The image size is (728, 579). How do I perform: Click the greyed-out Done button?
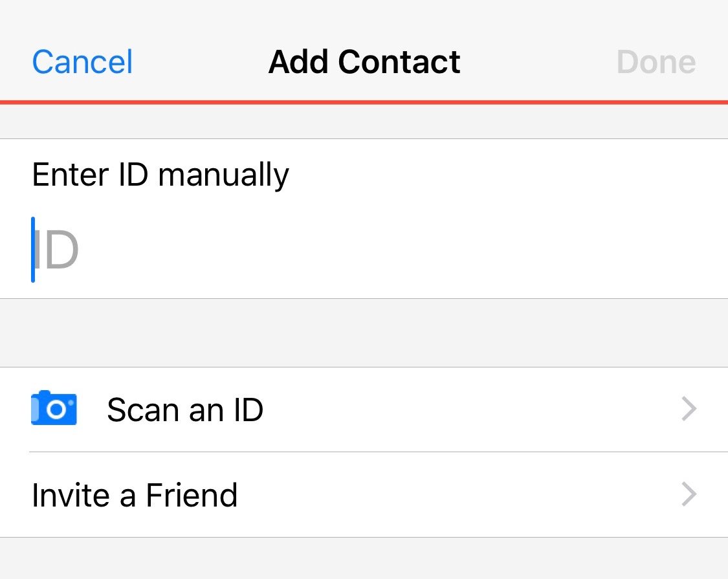coord(656,61)
